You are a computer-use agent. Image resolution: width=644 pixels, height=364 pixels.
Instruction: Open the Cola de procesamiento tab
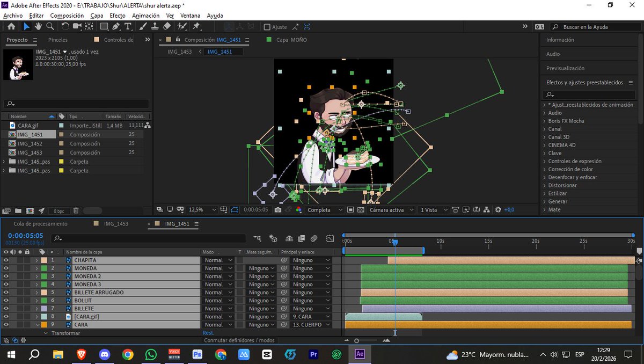(x=41, y=224)
